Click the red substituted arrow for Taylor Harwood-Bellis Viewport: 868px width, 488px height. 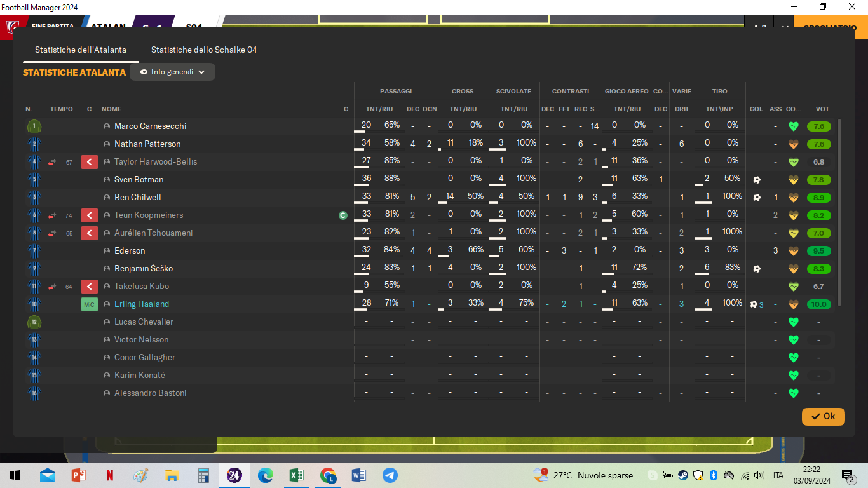90,162
